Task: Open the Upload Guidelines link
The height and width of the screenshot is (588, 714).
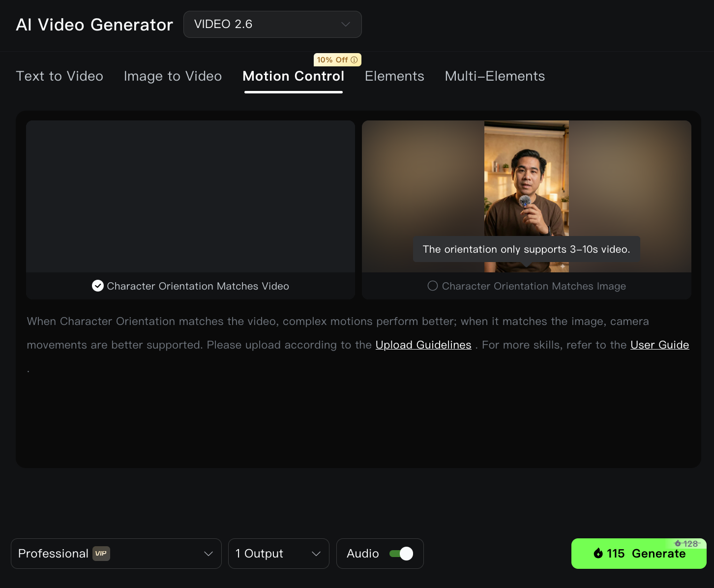Action: point(423,345)
